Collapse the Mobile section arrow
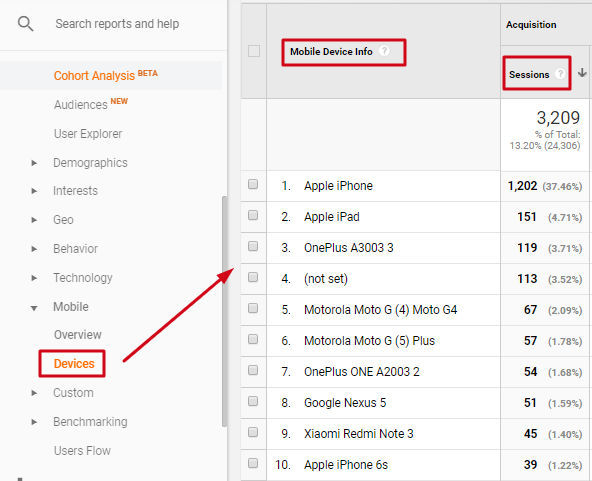The height and width of the screenshot is (481, 592). 34,308
